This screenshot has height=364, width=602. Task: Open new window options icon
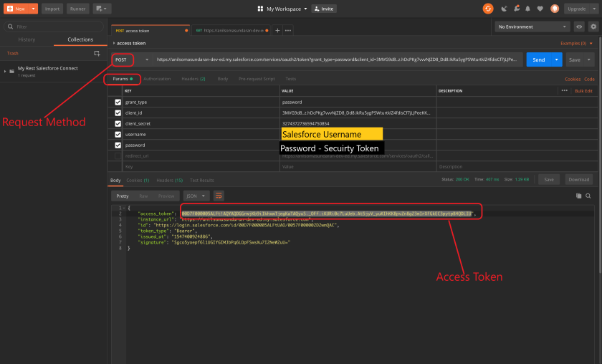[x=102, y=9]
